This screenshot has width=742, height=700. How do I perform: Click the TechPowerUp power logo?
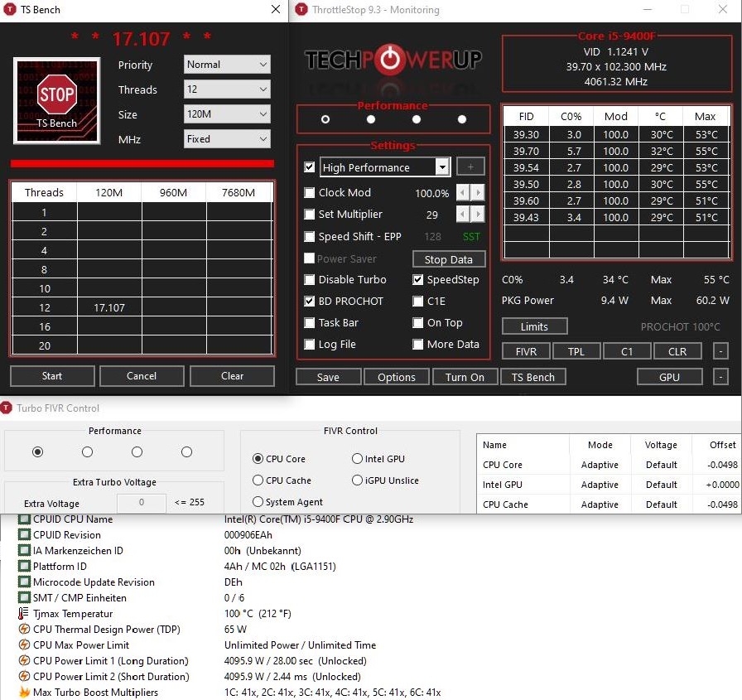click(x=390, y=60)
